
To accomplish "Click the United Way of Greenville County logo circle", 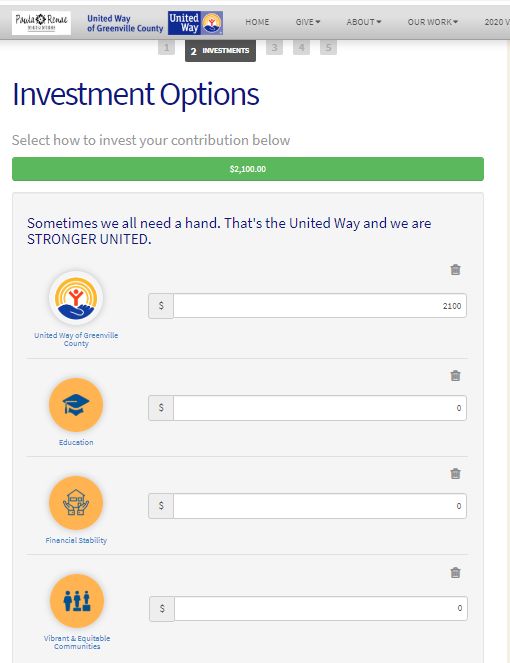I will [x=76, y=298].
